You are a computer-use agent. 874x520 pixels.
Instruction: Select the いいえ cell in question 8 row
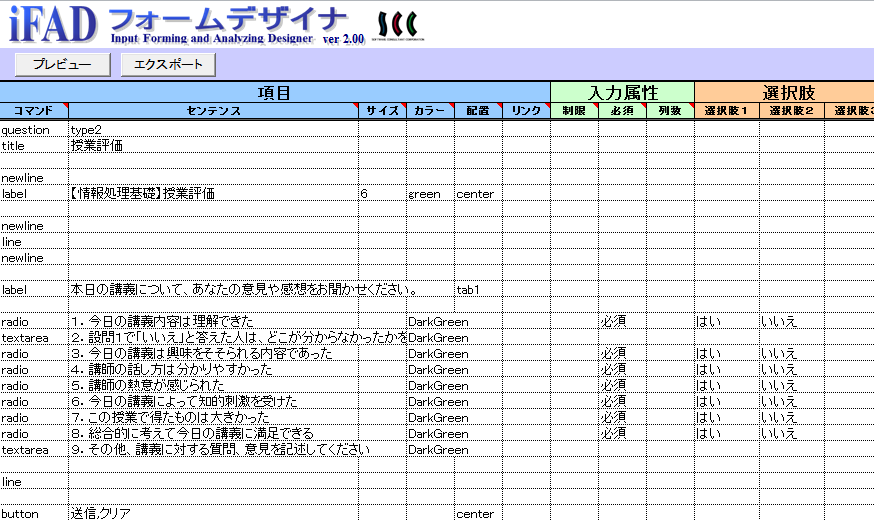(792, 434)
